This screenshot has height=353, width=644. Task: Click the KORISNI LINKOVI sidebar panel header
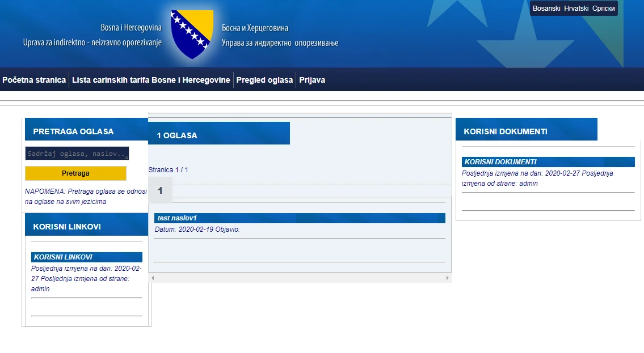tap(86, 225)
